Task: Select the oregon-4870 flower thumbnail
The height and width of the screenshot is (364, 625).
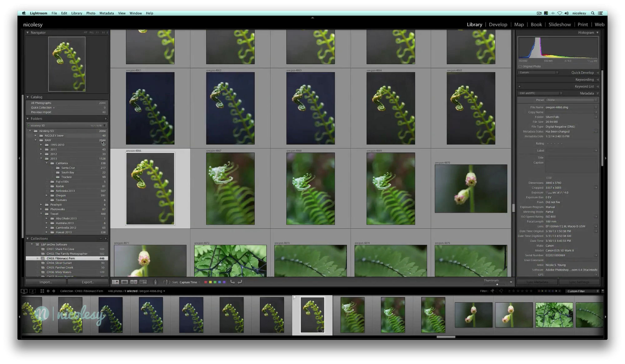Action: click(471, 189)
